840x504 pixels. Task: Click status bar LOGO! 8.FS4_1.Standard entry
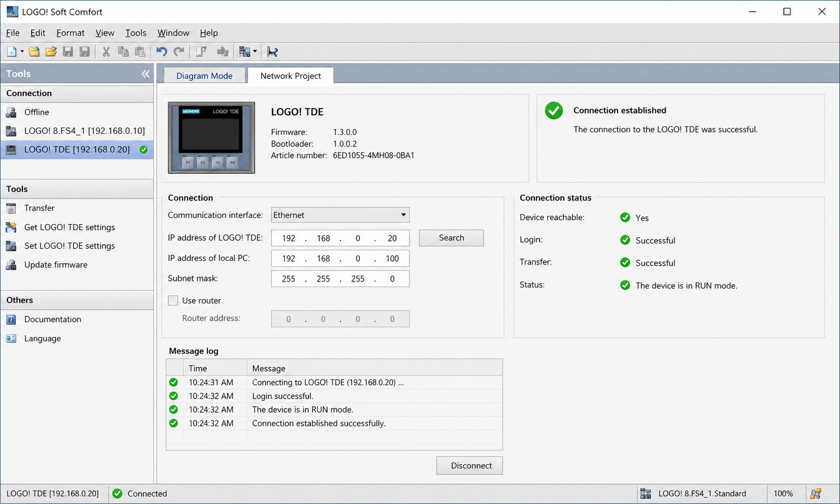pos(701,494)
